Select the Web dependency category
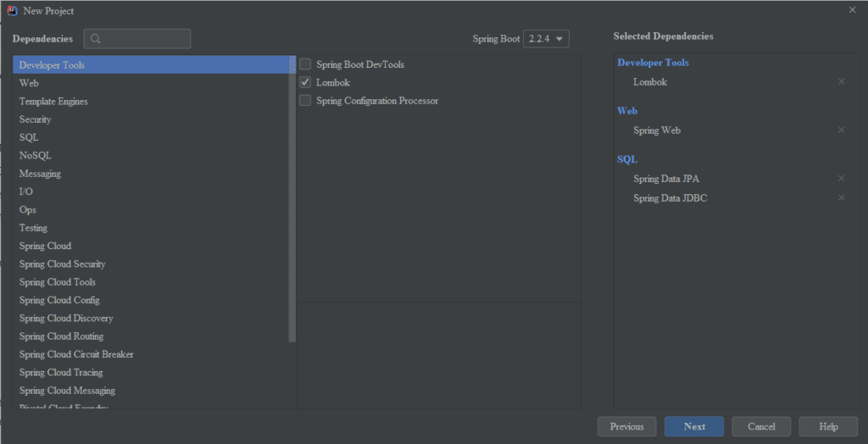The width and height of the screenshot is (868, 444). (29, 83)
